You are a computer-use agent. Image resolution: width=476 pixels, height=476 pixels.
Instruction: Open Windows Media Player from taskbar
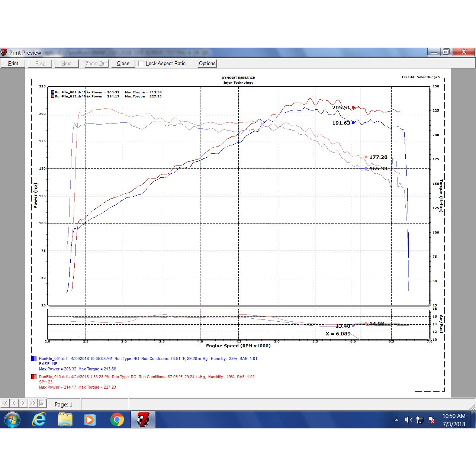[90, 420]
